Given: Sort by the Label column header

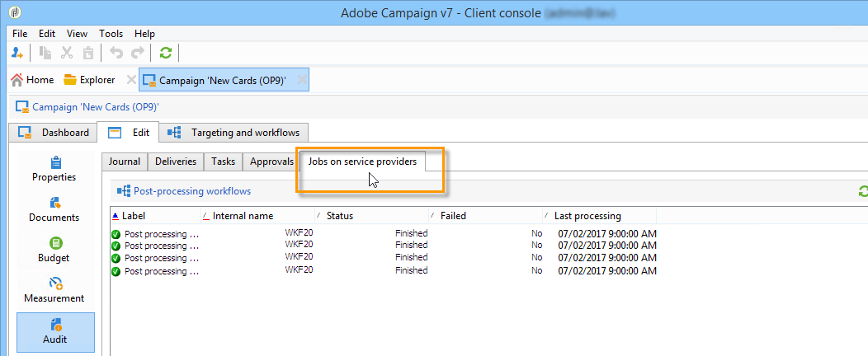Looking at the screenshot, I should pyautogui.click(x=156, y=216).
